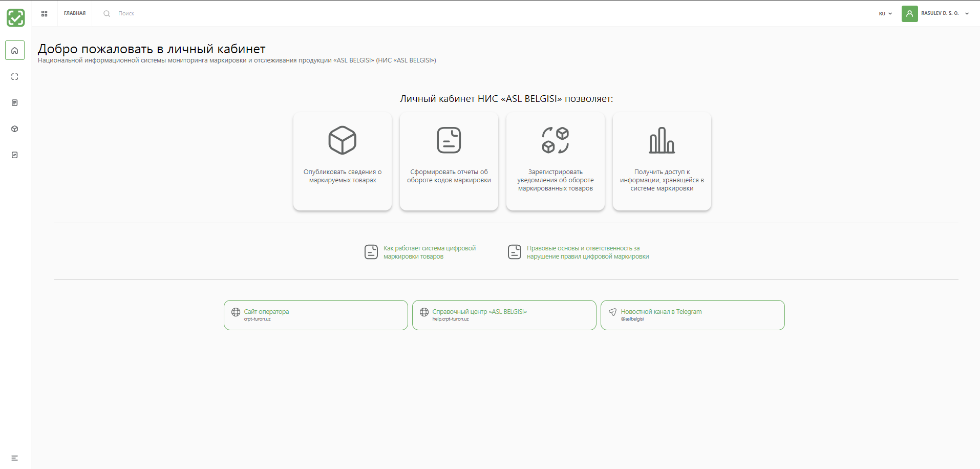Click Опубликовать сведения о маркируемых товарах text
The image size is (980, 469).
(x=343, y=176)
